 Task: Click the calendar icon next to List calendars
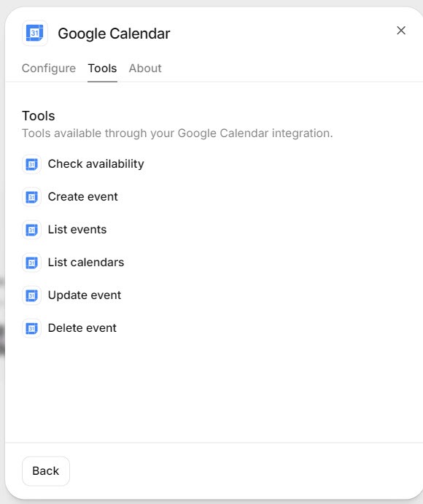coord(31,263)
